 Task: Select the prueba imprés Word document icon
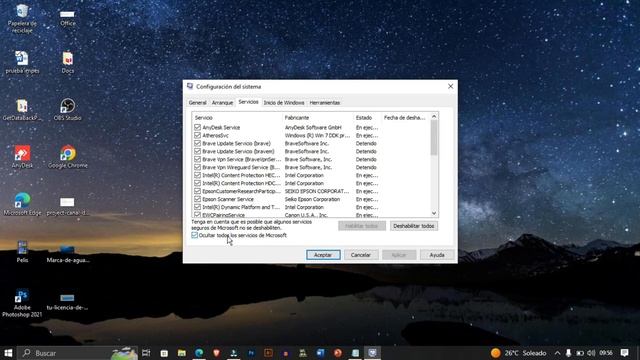pos(22,62)
